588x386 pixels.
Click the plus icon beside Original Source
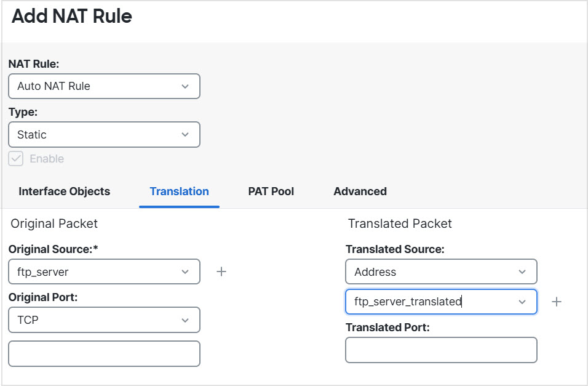tap(221, 271)
